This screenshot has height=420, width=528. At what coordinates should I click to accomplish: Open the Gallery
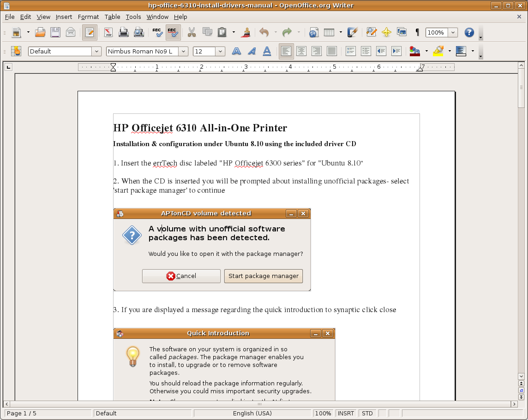pyautogui.click(x=402, y=33)
